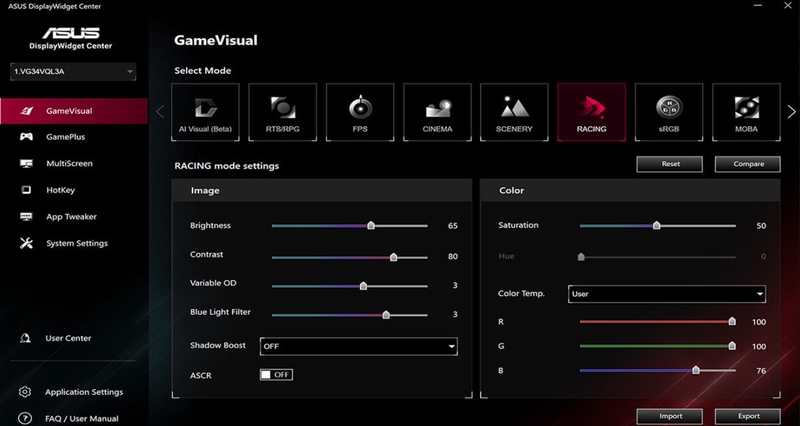This screenshot has width=800, height=426.
Task: Click the Shadow Boost label
Action: pos(218,345)
